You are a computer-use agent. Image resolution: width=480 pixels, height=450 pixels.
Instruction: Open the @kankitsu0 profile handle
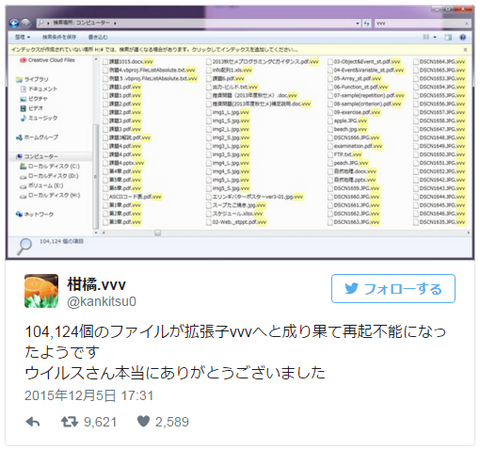pyautogui.click(x=102, y=302)
